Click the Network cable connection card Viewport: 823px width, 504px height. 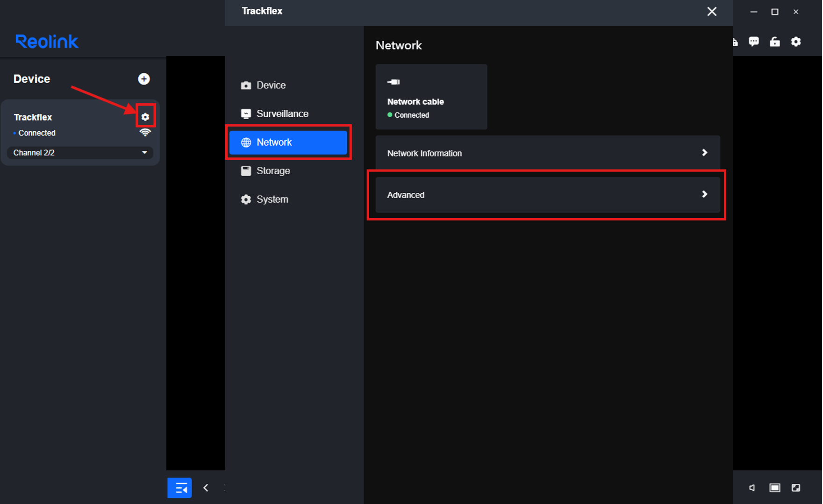431,97
